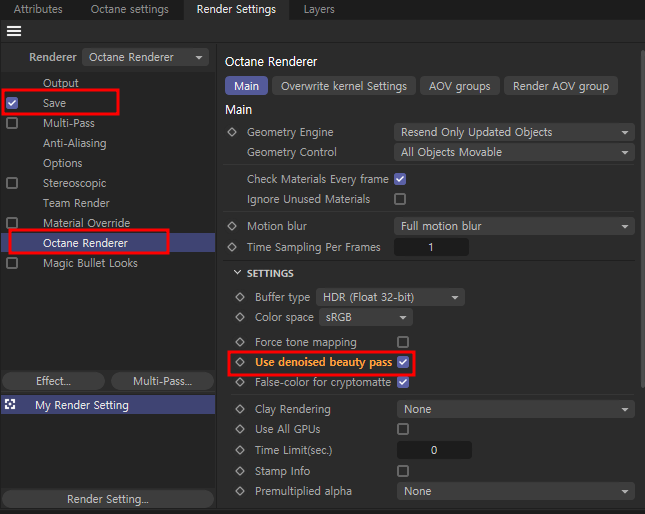Click keyframe diamond beside Use denoised beauty pass
645x514 pixels.
240,362
